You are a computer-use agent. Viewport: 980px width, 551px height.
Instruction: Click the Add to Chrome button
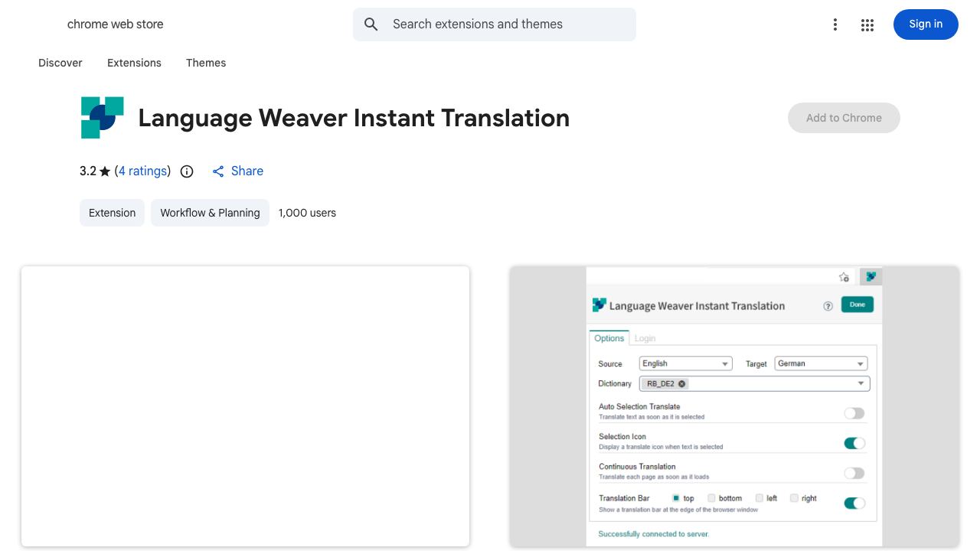click(x=844, y=118)
